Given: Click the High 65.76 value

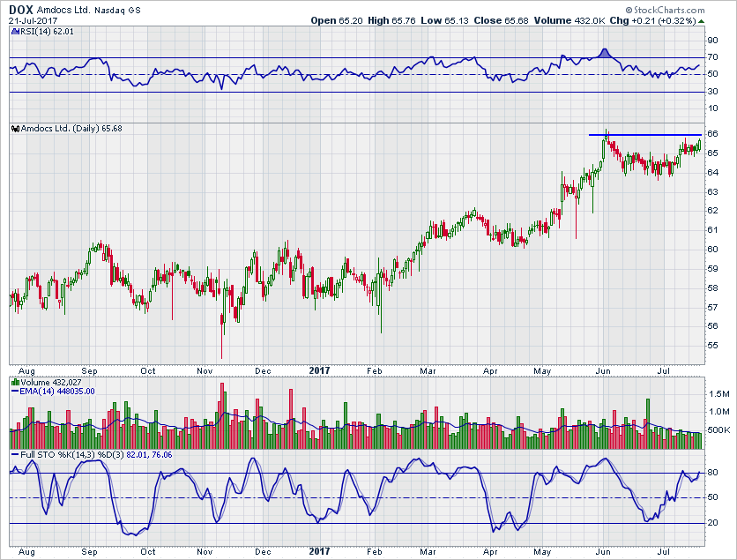Looking at the screenshot, I should [391, 20].
